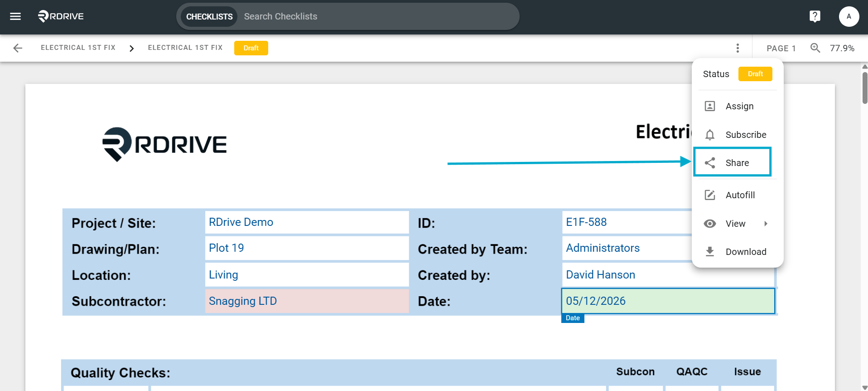
Task: Click the second ELECTRICAL 1ST FIX breadcrumb
Action: (x=185, y=48)
